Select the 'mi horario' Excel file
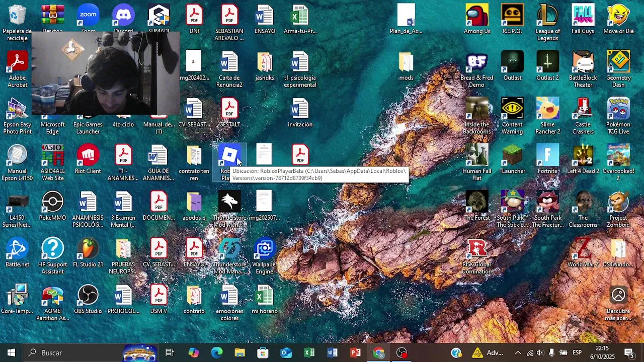Viewport: 644px width, 362px height. [x=265, y=300]
